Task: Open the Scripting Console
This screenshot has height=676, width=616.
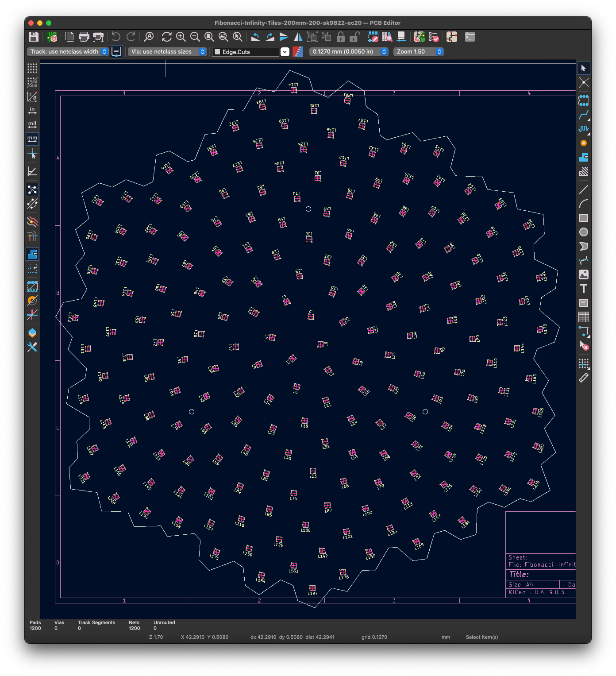Action: 470,37
